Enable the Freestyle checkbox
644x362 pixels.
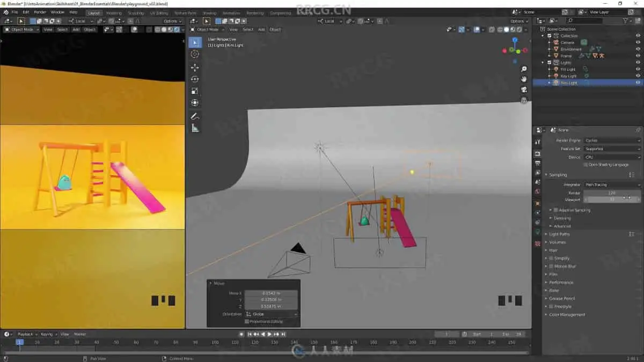coord(551,306)
